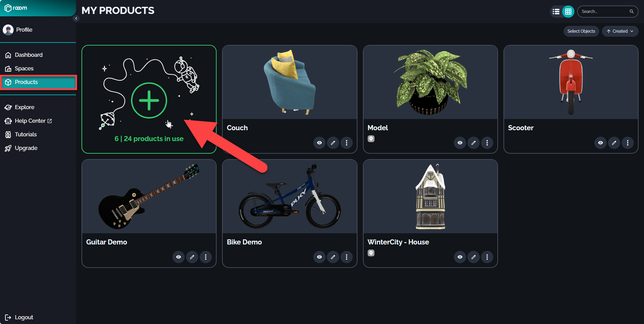The height and width of the screenshot is (324, 644).
Task: Toggle eye icon on WinterCity - House
Action: click(460, 257)
